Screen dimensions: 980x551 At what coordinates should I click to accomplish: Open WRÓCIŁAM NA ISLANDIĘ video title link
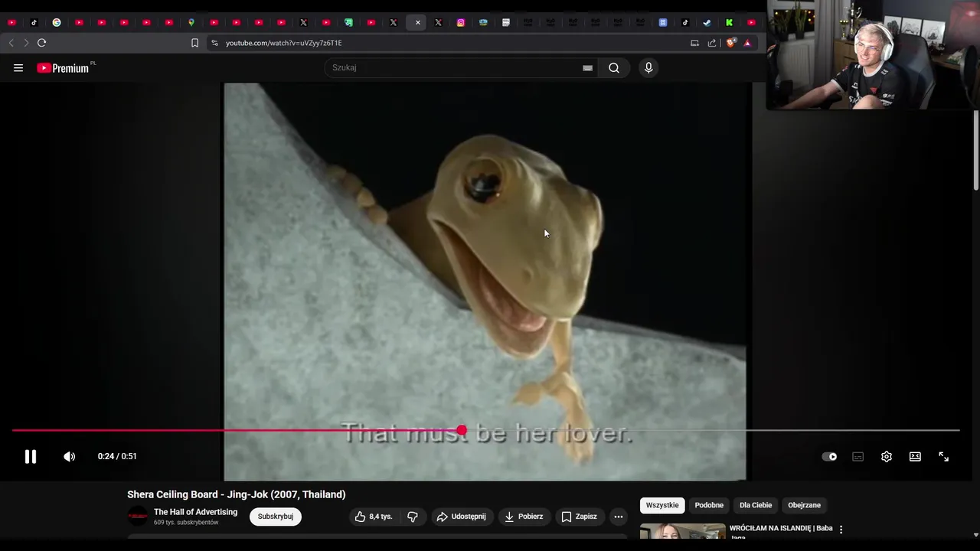click(x=781, y=533)
